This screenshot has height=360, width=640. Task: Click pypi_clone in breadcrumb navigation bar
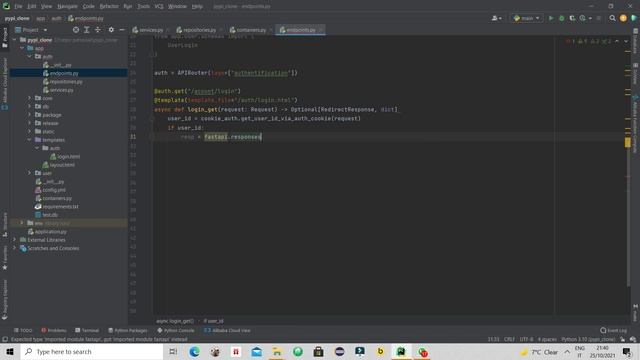[17, 18]
